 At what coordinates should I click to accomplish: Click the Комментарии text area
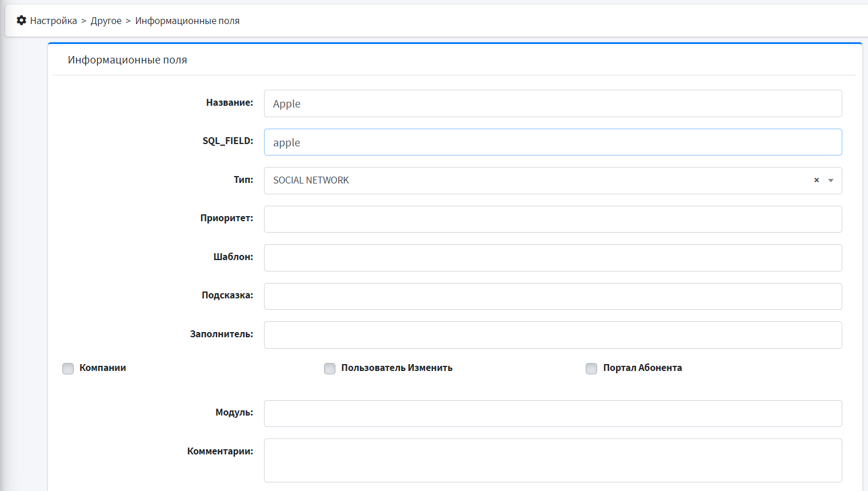coord(553,460)
